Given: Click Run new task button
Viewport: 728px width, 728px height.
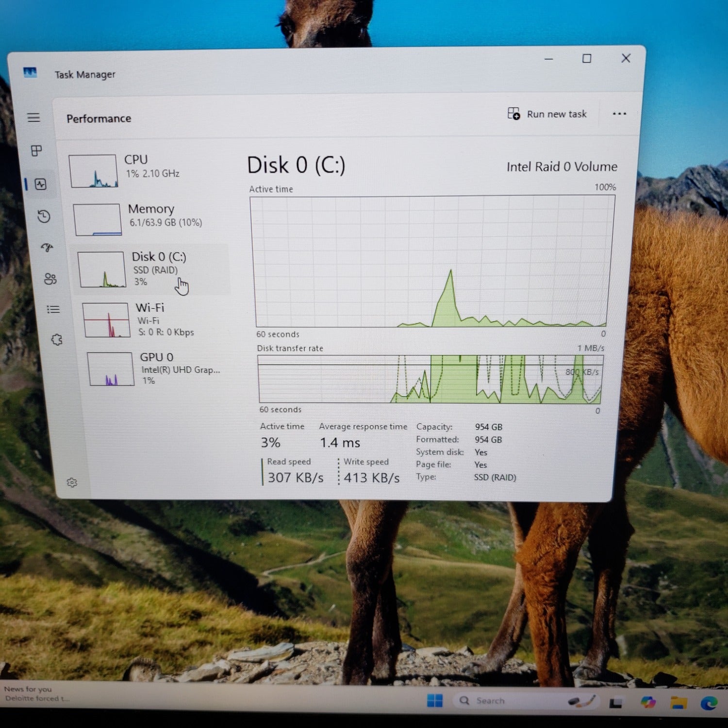Looking at the screenshot, I should [x=547, y=114].
